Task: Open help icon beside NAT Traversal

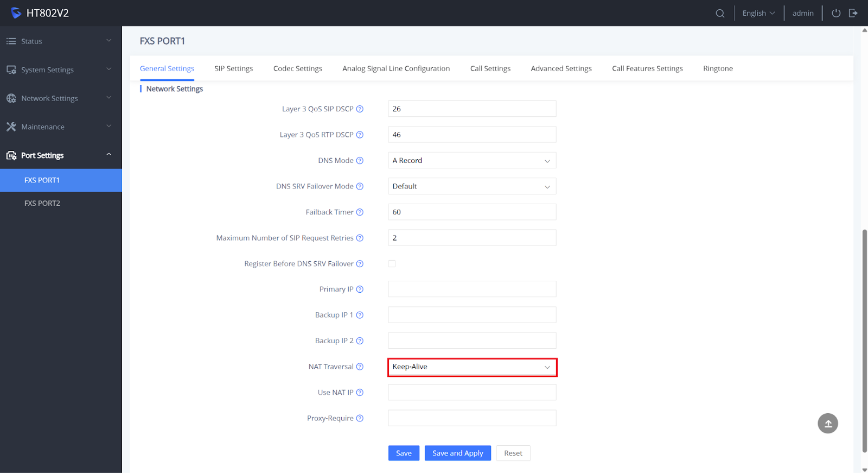Action: (x=360, y=367)
